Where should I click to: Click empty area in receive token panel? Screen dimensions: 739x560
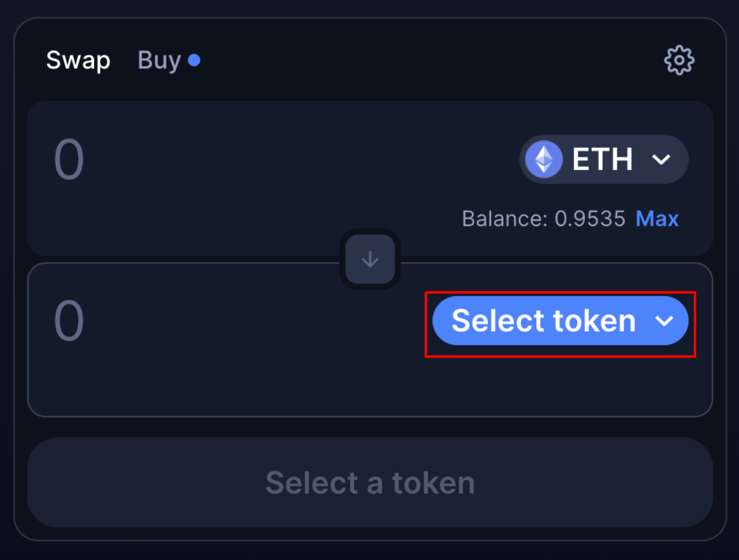coord(238,380)
